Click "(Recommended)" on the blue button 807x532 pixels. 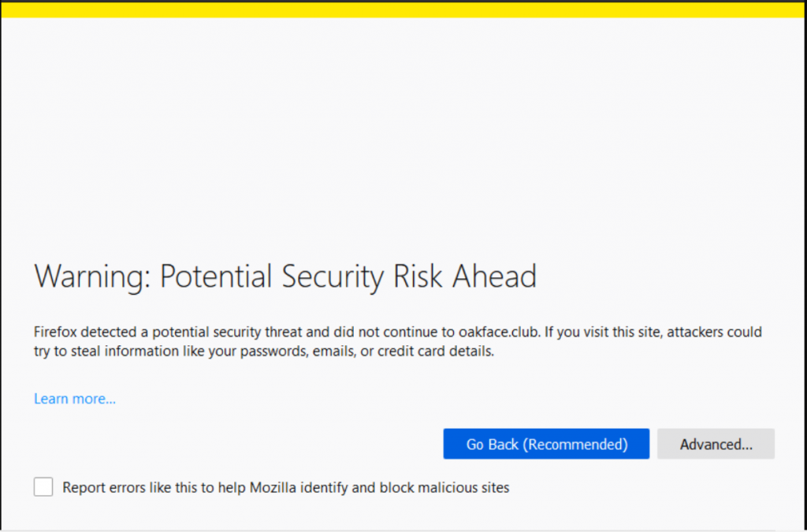[x=575, y=444]
